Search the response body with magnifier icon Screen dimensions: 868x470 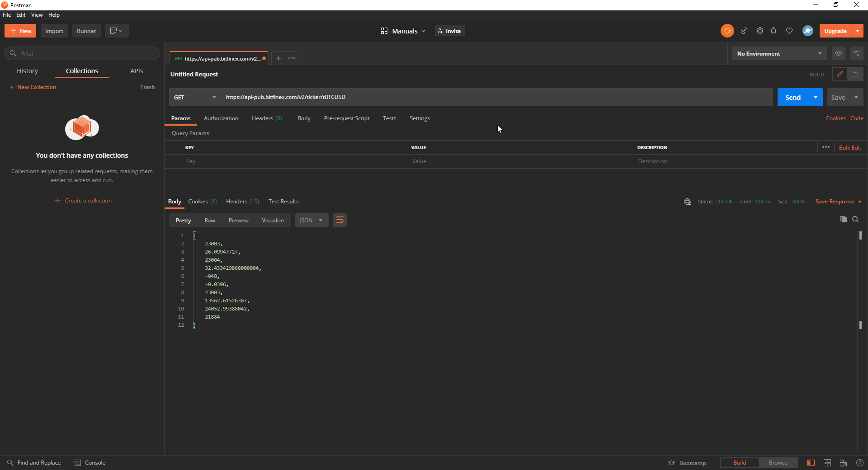point(855,219)
